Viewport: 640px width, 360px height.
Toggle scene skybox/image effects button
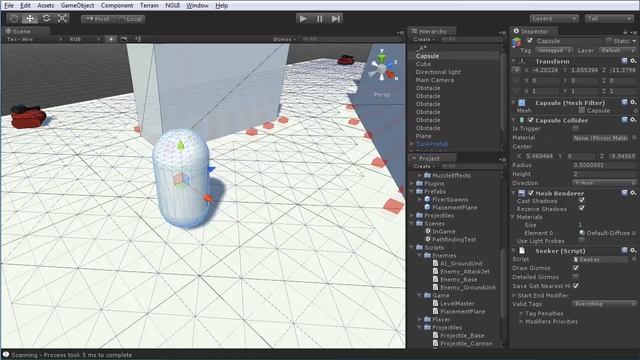pyautogui.click(x=124, y=39)
